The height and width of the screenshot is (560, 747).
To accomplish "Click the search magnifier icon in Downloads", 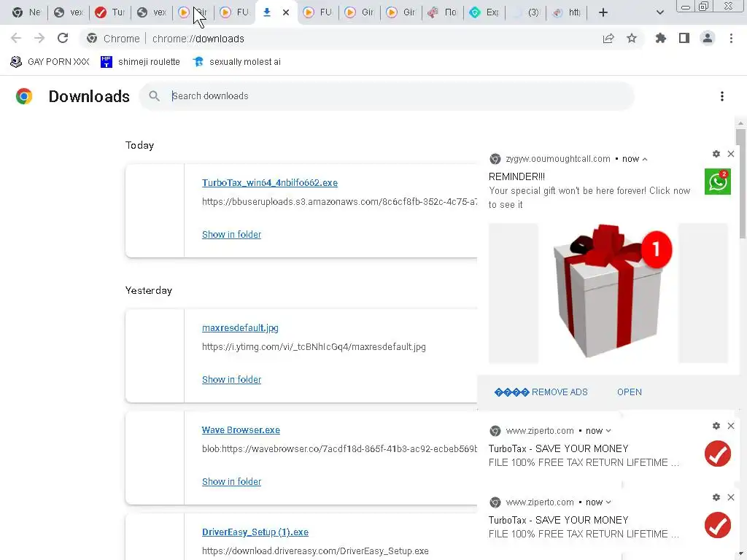I will [154, 96].
